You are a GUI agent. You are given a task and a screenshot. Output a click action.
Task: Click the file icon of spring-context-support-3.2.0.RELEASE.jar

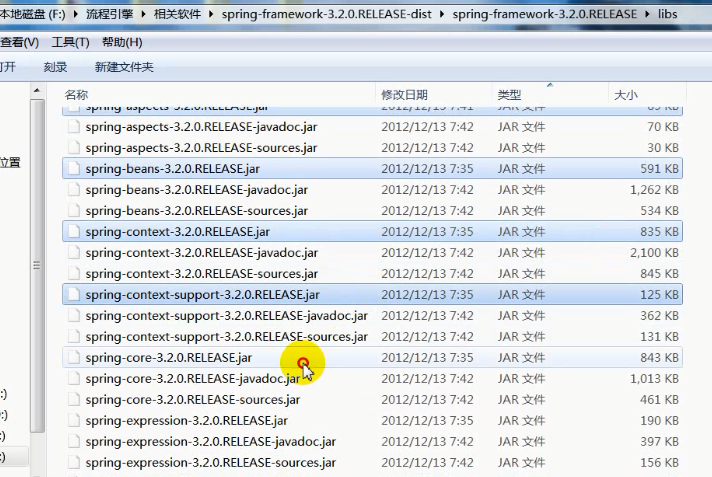(x=74, y=294)
